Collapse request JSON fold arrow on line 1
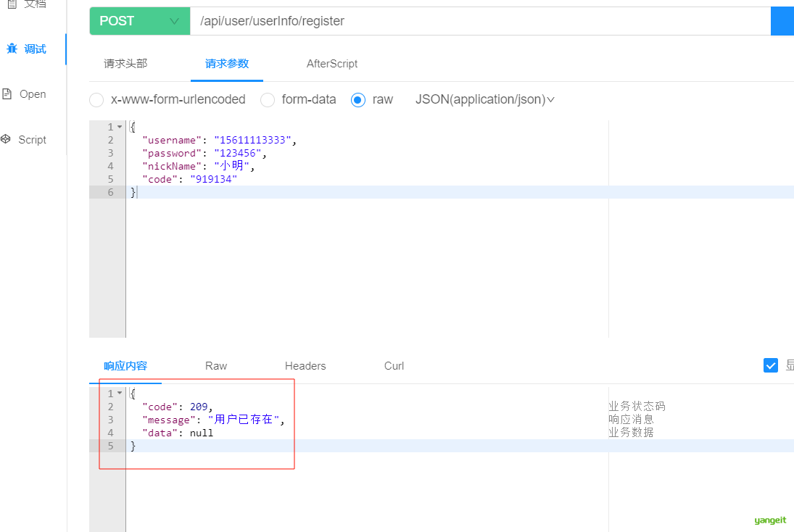Image resolution: width=794 pixels, height=532 pixels. 120,127
